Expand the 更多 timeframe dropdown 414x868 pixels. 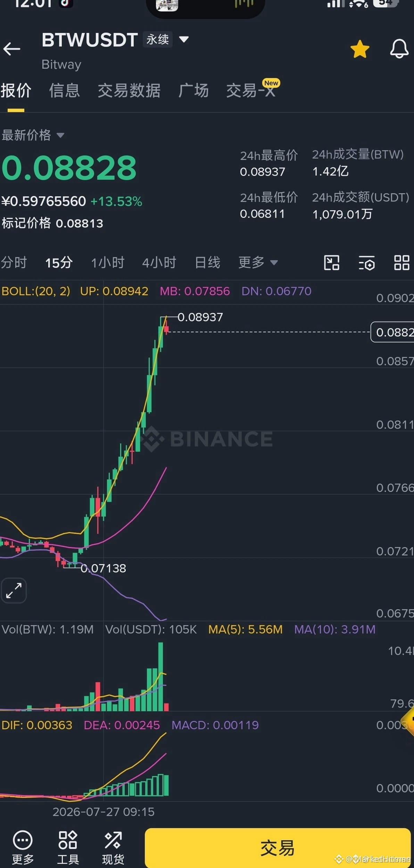(x=258, y=262)
